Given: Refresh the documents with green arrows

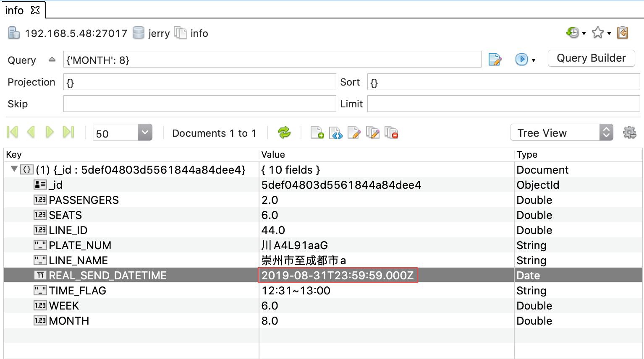Looking at the screenshot, I should [284, 133].
